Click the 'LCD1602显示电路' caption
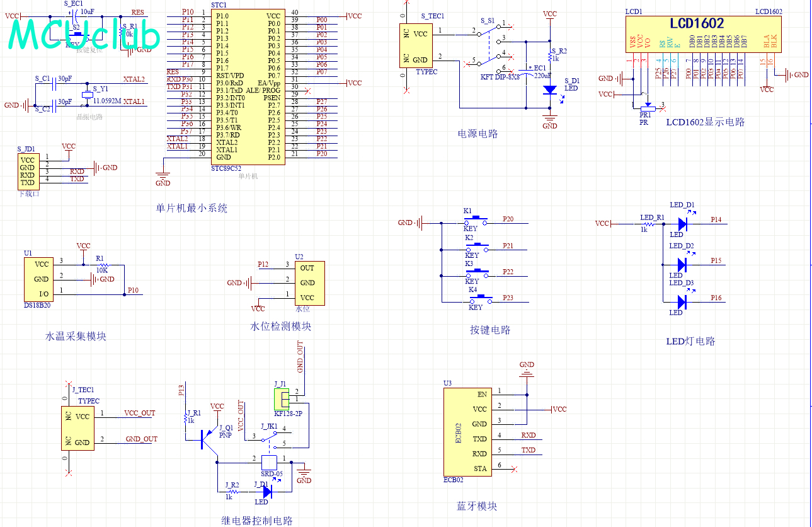Viewport: 812px width, 527px height. pyautogui.click(x=706, y=122)
